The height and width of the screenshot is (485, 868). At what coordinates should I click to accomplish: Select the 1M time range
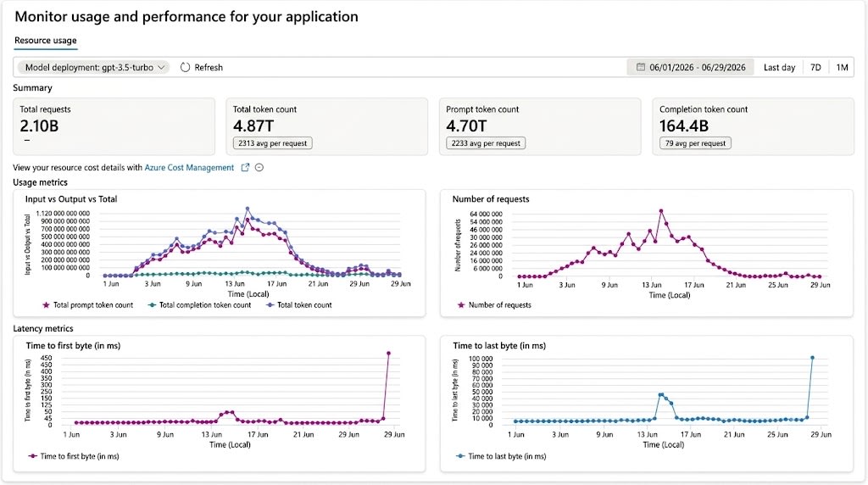click(842, 67)
